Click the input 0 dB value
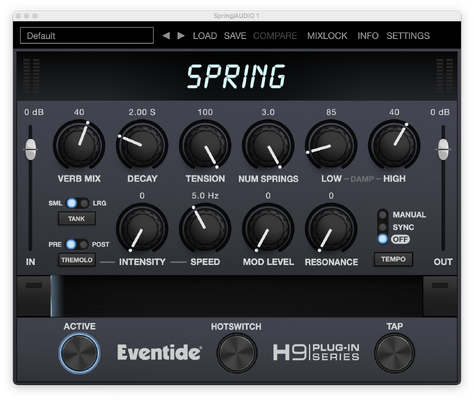 34,112
